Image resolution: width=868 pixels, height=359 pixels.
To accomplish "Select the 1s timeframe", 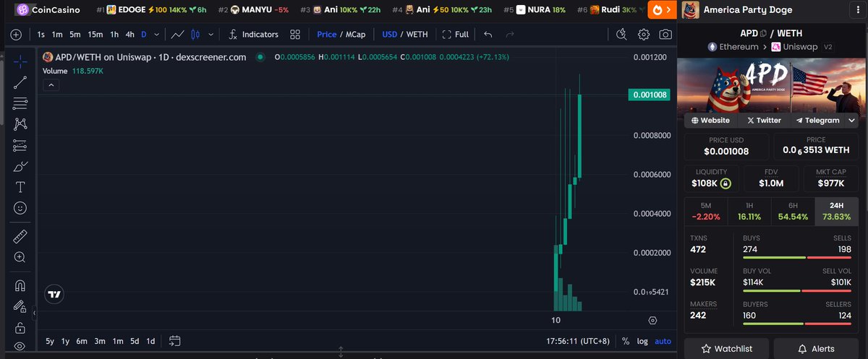I will 41,34.
